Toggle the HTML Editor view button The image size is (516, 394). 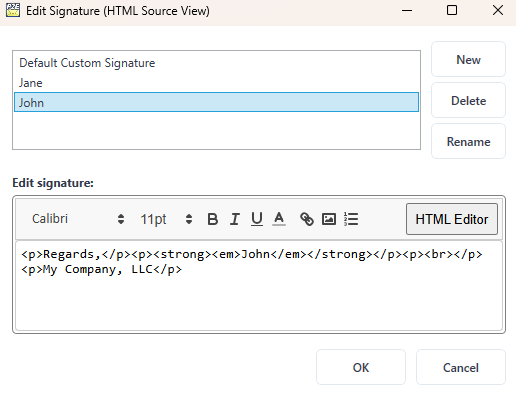452,219
